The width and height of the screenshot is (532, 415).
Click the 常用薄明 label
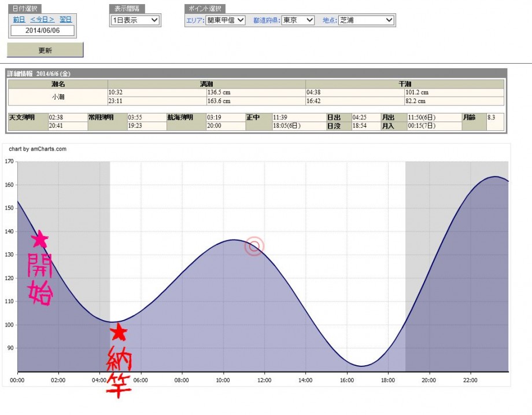tap(101, 117)
